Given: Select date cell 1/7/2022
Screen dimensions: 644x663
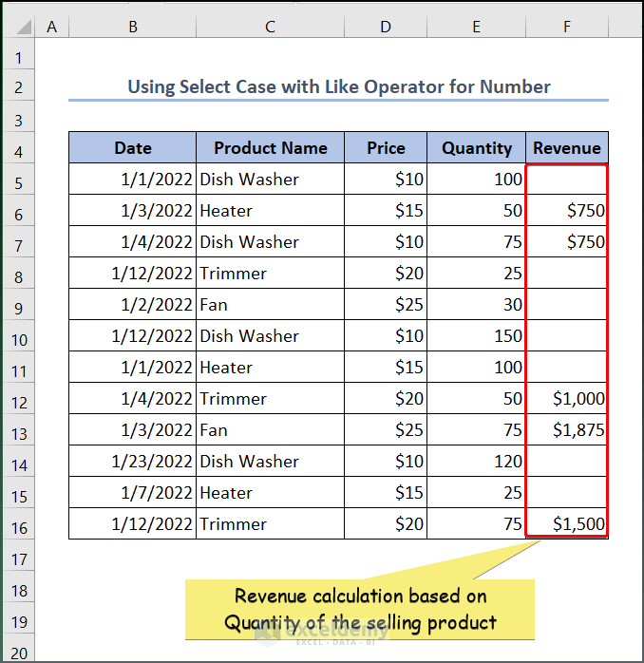Looking at the screenshot, I should click(x=132, y=493).
